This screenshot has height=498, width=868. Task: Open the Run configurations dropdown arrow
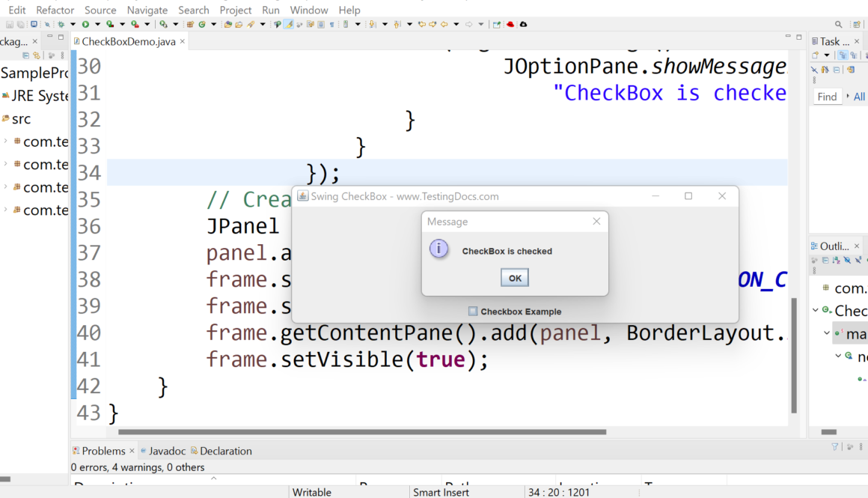(97, 24)
